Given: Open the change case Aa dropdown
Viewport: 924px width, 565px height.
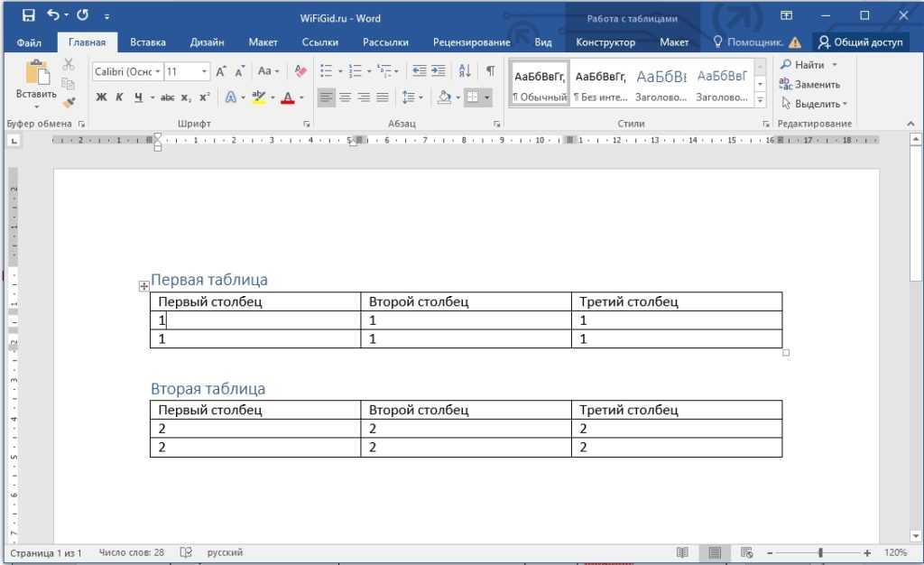Looking at the screenshot, I should pyautogui.click(x=268, y=71).
